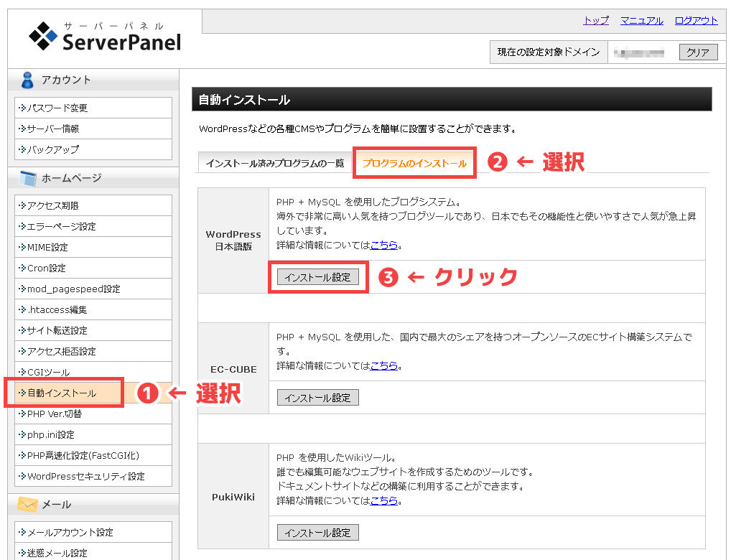Open アクセス制限 in the sidebar
Image resolution: width=736 pixels, height=560 pixels.
point(93,205)
